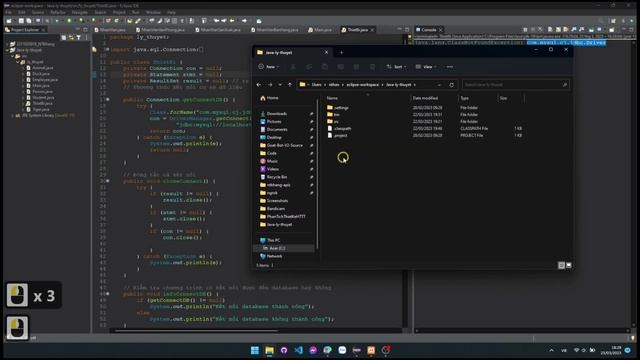Click Users in the address breadcrumb
This screenshot has width=640, height=360.
tap(317, 84)
